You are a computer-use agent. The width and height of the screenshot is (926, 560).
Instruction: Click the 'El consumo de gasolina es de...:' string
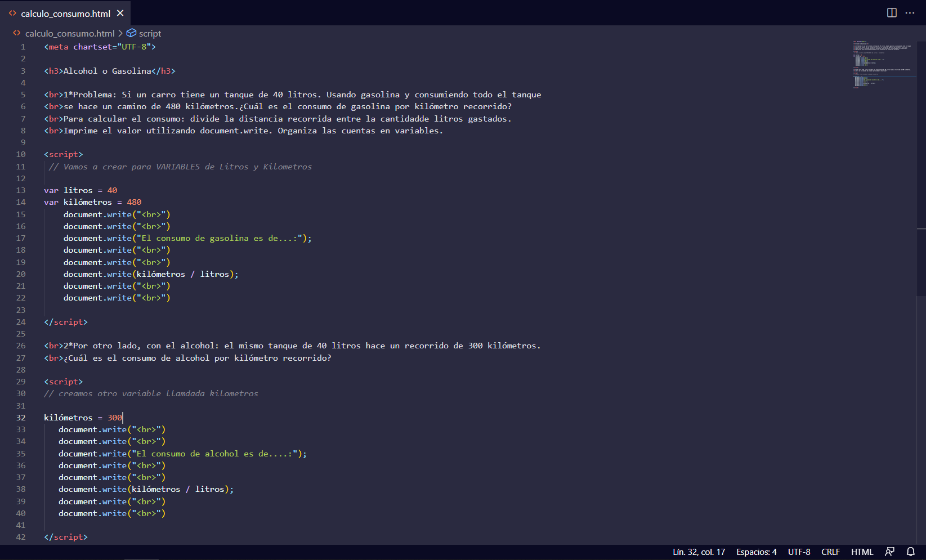[x=220, y=238]
